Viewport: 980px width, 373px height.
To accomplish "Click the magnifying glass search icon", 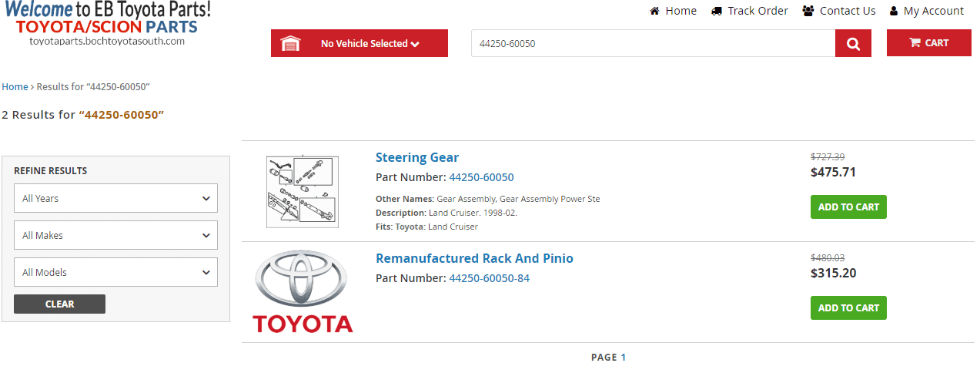I will point(853,44).
